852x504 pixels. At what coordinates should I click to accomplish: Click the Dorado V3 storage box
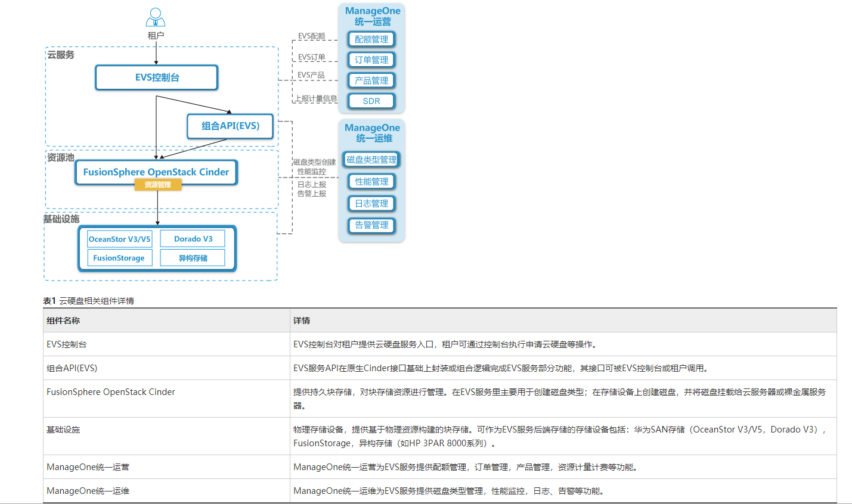[x=193, y=238]
